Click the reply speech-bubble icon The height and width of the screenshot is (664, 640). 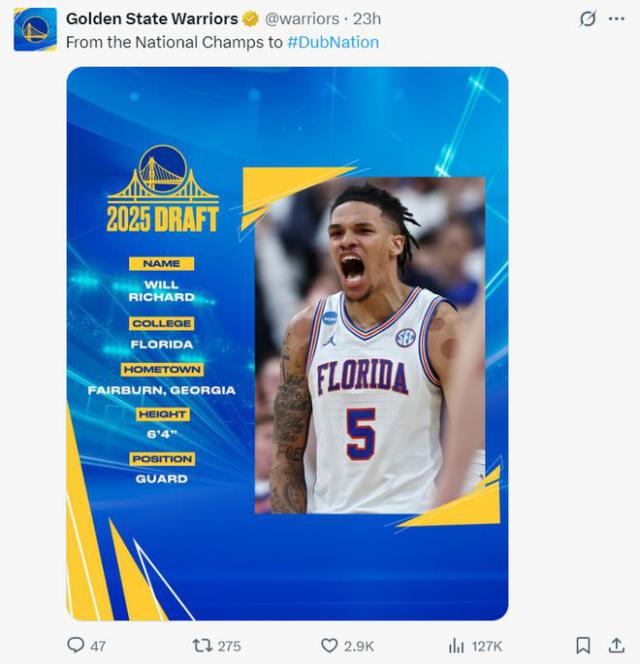coord(75,645)
